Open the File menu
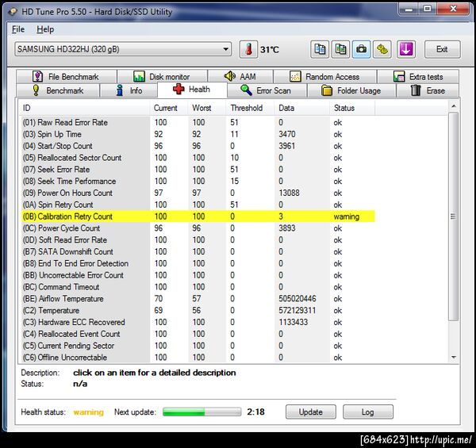This screenshot has width=476, height=448. (x=18, y=29)
